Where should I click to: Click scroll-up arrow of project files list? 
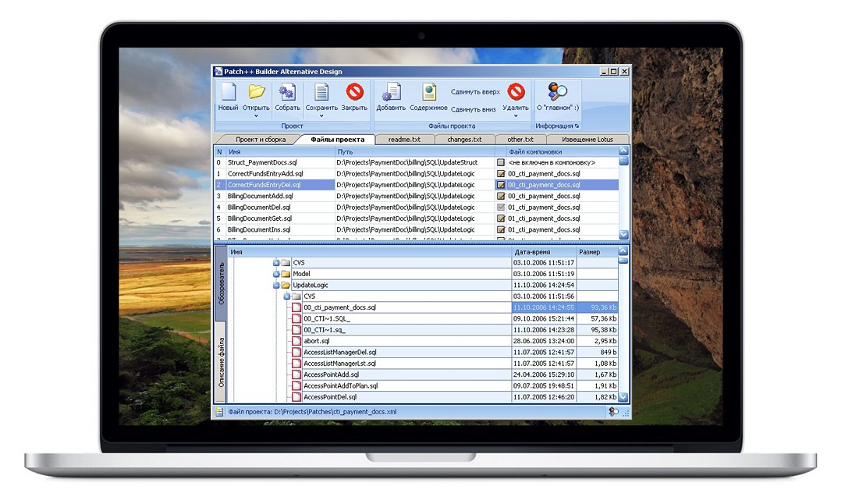pos(623,151)
